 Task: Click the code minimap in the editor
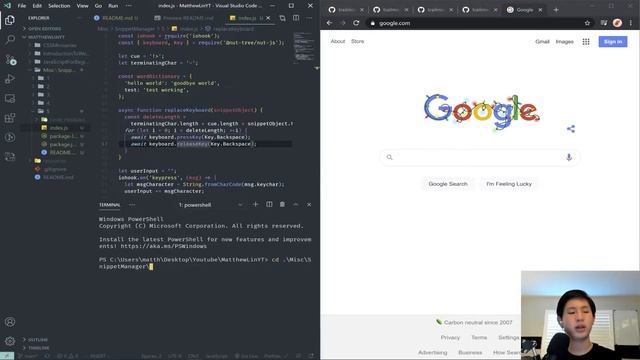pos(304,48)
